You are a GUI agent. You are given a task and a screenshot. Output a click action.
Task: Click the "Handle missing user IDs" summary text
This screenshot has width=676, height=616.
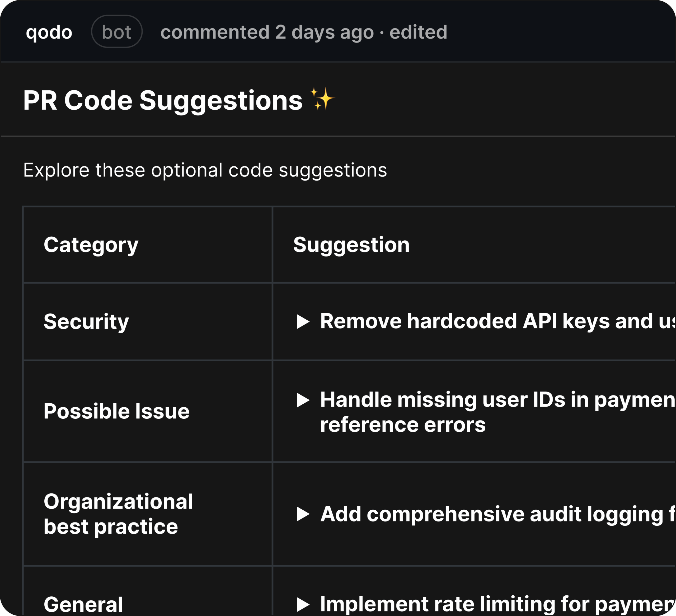496,400
